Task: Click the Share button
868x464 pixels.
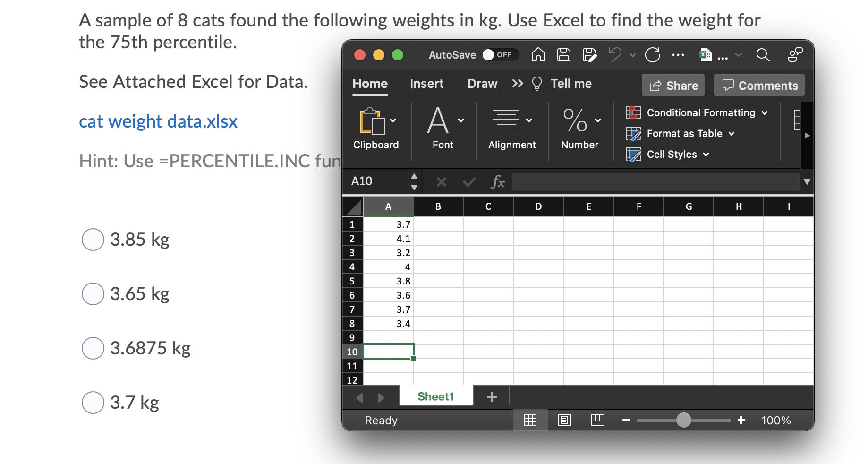Action: [672, 86]
